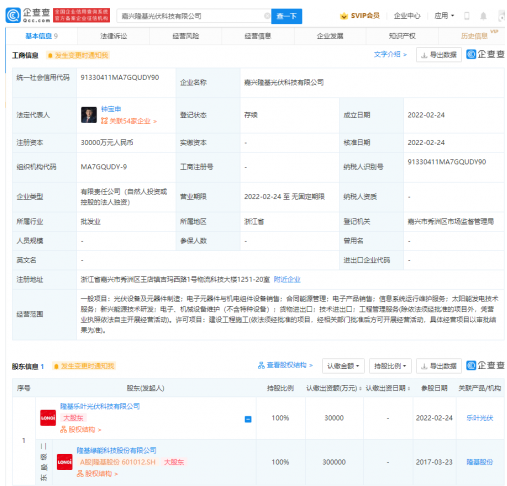The height and width of the screenshot is (486, 507).
Task: Open 查看股权结构 link
Action: tap(285, 365)
